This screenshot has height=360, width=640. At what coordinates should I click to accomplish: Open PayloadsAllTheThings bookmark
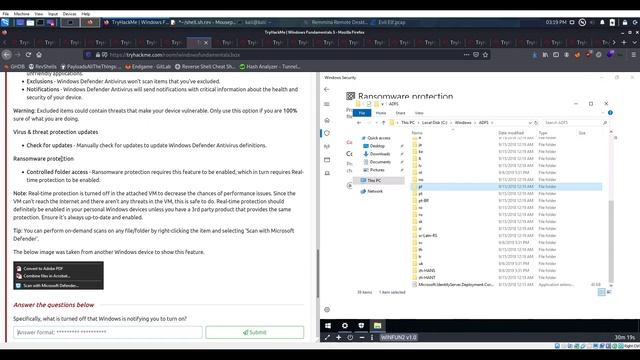coord(91,67)
